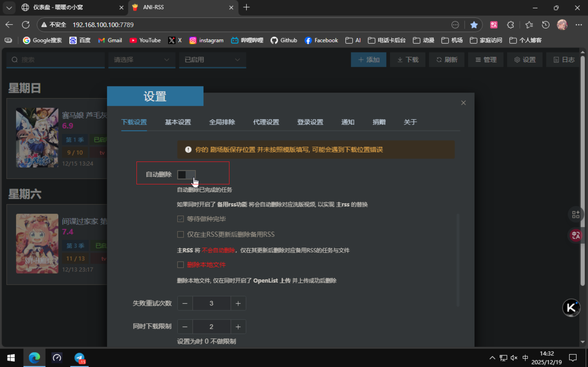This screenshot has height=367, width=588.
Task: Click the translate floating icon on right edge
Action: (x=575, y=235)
